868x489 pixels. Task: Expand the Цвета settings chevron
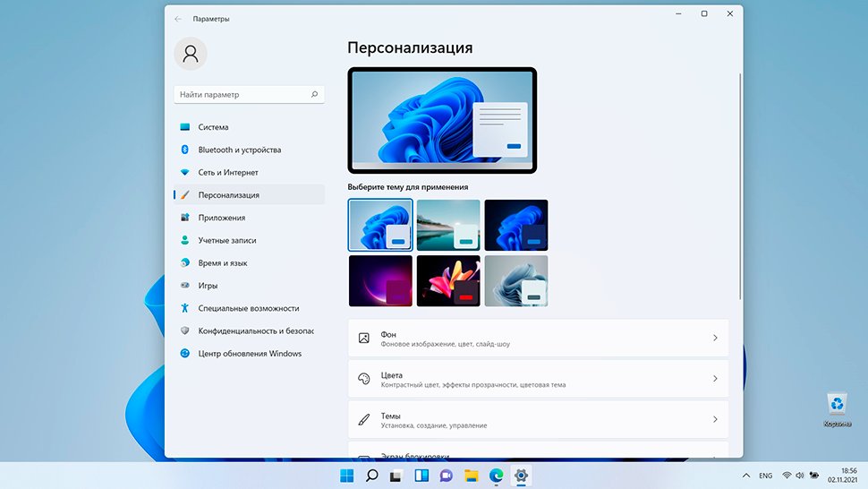[x=715, y=379]
